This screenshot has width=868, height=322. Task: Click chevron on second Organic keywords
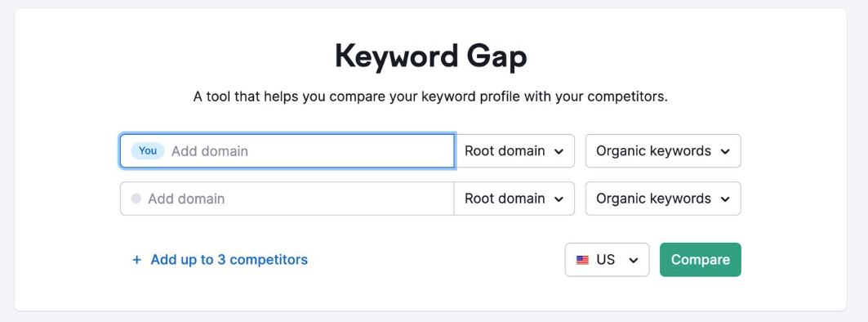725,199
